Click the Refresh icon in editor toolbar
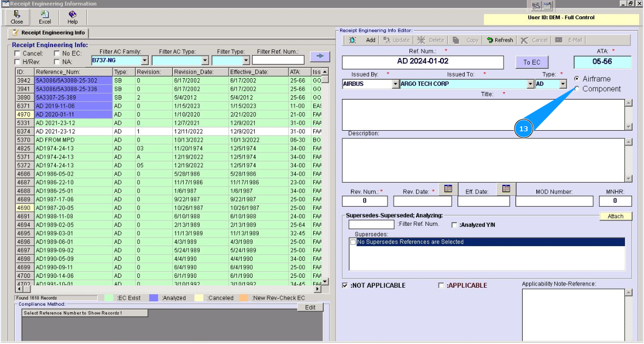Image resolution: width=644 pixels, height=344 pixels. click(490, 40)
